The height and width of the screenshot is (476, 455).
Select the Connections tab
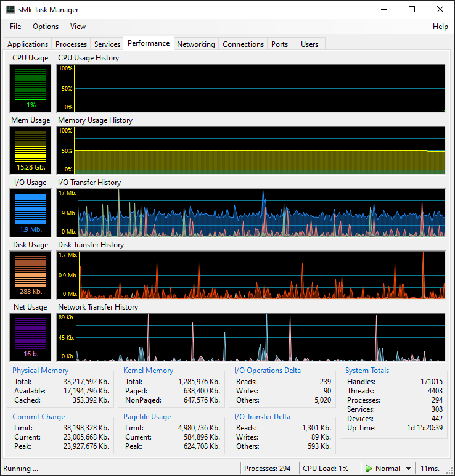point(243,44)
